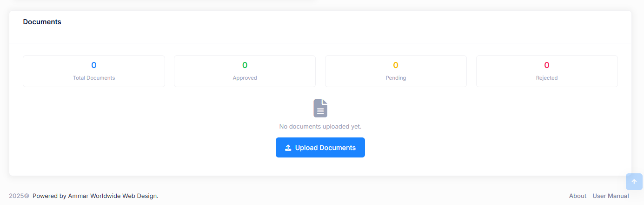This screenshot has width=644, height=205.
Task: Open the User Manual footer link
Action: coord(611,196)
